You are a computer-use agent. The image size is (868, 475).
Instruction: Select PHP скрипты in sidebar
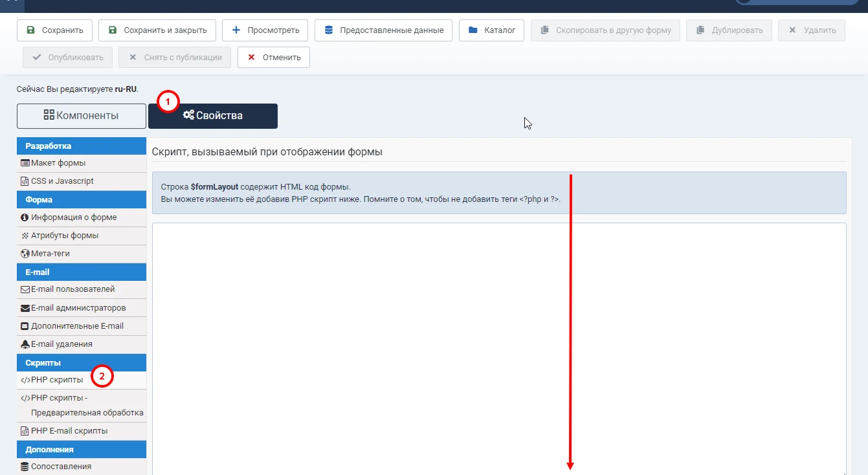[x=82, y=380]
